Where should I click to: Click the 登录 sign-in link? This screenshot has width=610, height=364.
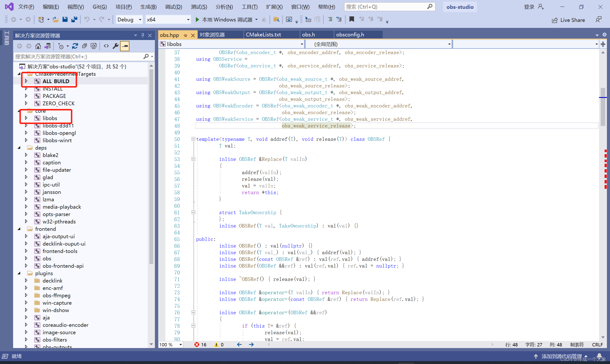tap(529, 7)
